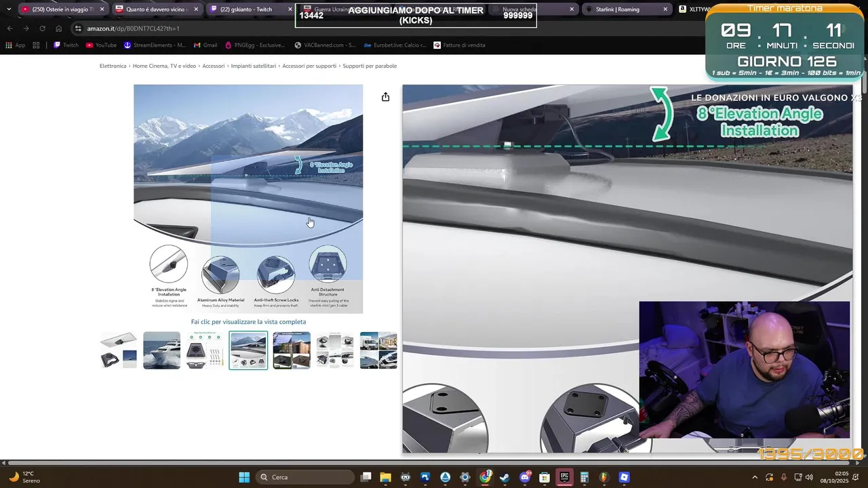Open Task View on the taskbar
Viewport: 868px width, 488px height.
[366, 477]
